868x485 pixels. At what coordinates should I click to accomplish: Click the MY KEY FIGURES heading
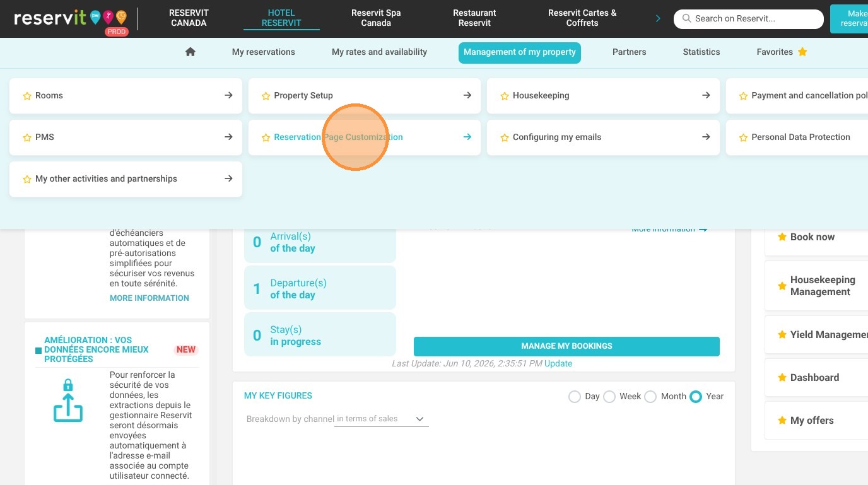[278, 396]
